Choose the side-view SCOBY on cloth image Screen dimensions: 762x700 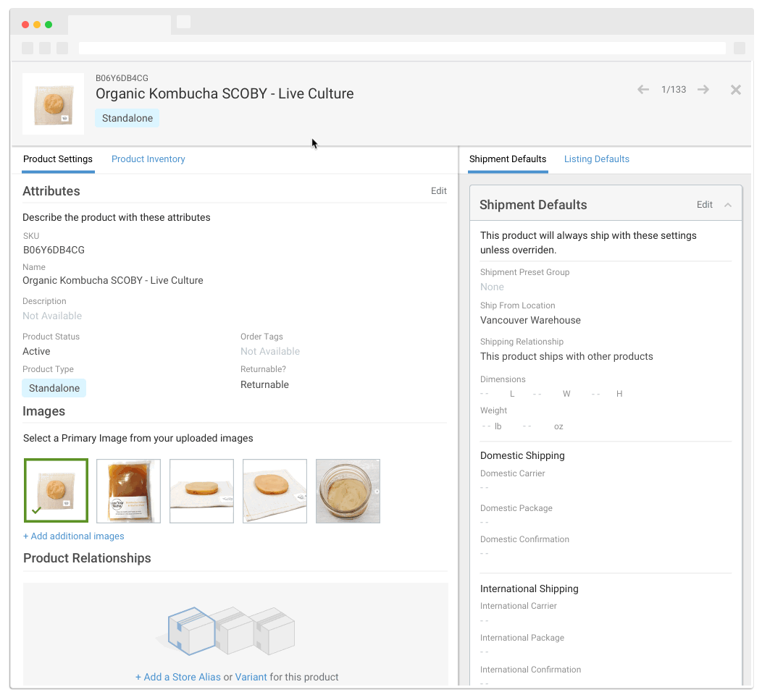click(201, 491)
